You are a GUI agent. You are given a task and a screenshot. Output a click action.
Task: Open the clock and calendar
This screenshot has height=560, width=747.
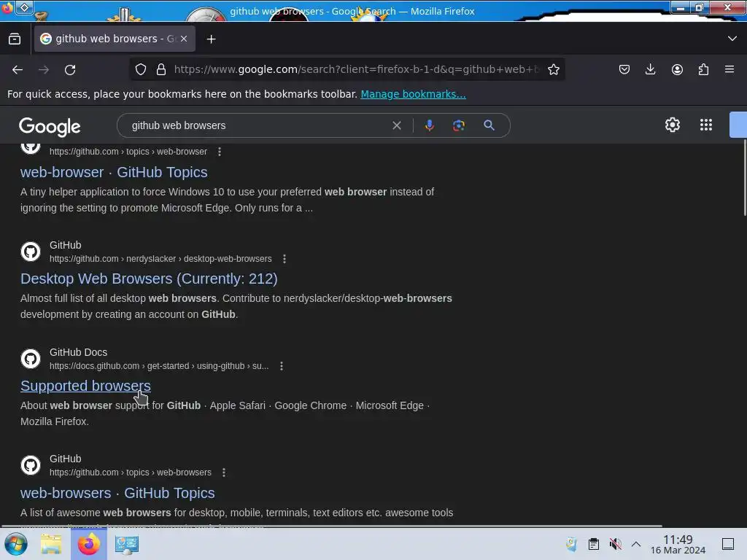(x=678, y=544)
